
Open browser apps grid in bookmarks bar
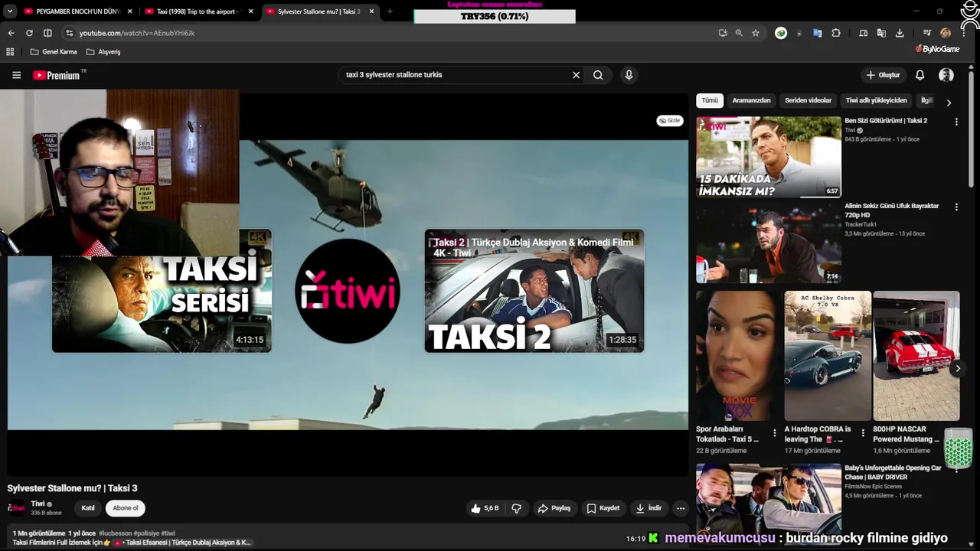click(10, 52)
